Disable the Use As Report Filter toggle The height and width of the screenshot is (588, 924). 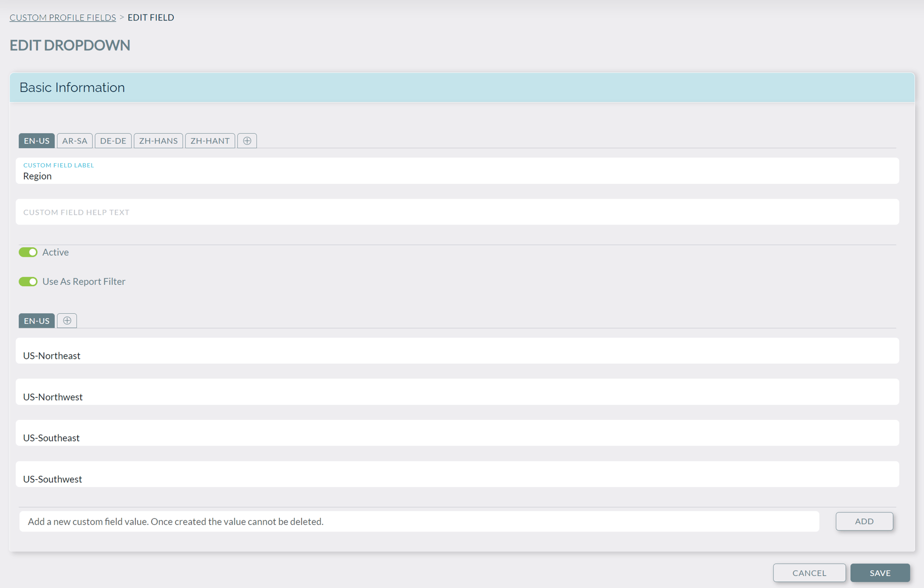(x=28, y=281)
